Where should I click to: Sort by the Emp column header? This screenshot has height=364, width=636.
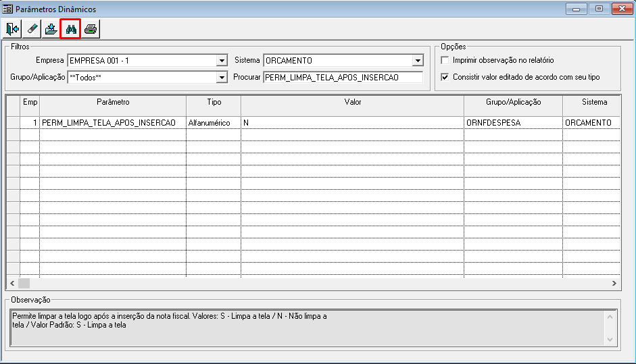pos(30,105)
